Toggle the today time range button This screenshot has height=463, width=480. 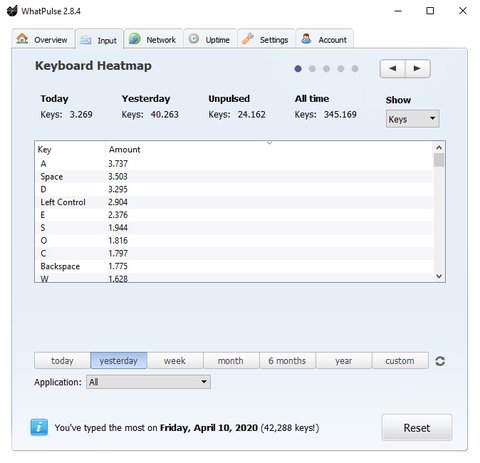(62, 361)
